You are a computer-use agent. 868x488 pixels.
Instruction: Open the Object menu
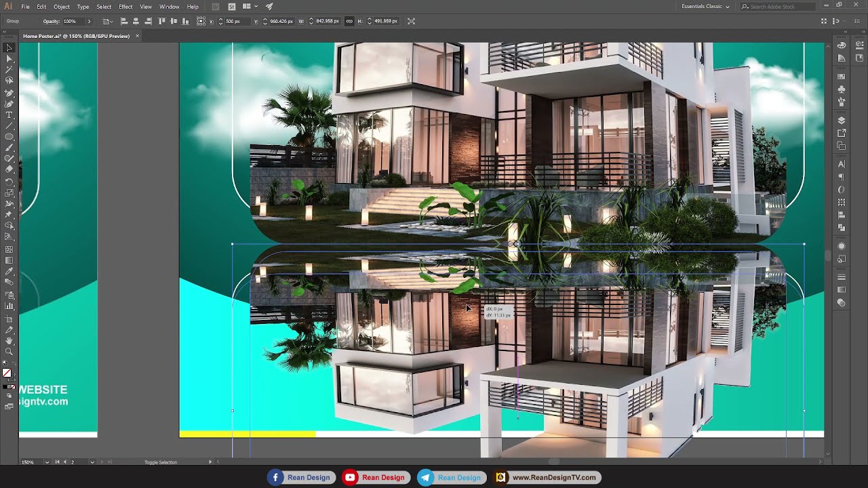click(62, 6)
